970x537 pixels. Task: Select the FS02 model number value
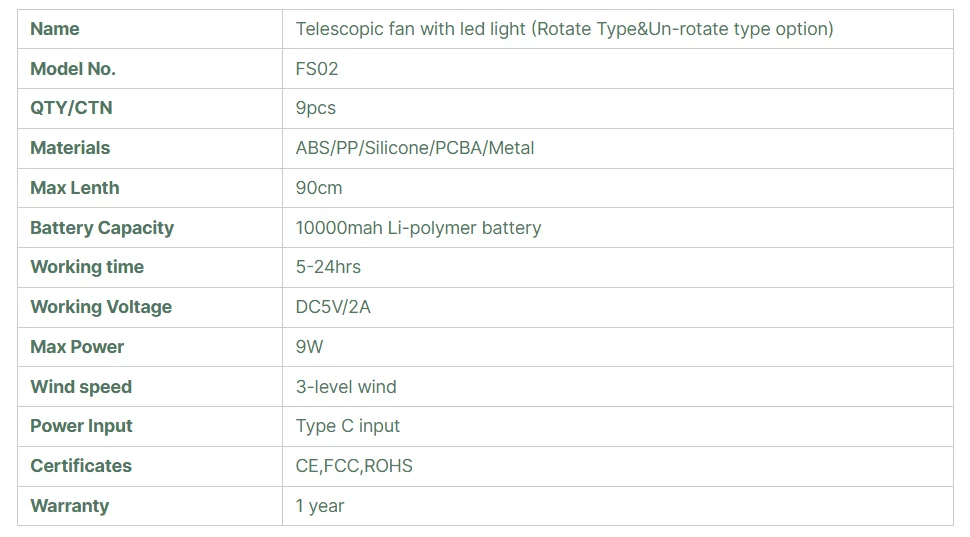pyautogui.click(x=318, y=69)
